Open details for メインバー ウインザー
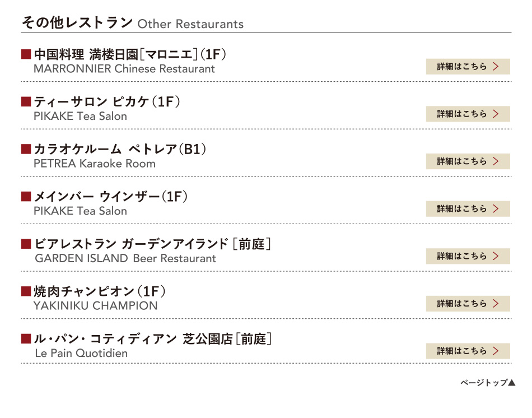532x418 pixels. pos(468,209)
